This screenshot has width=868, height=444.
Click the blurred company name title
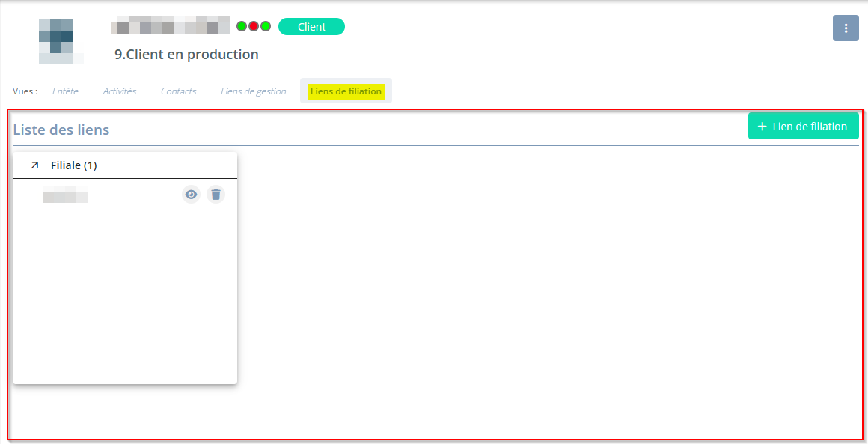point(171,26)
